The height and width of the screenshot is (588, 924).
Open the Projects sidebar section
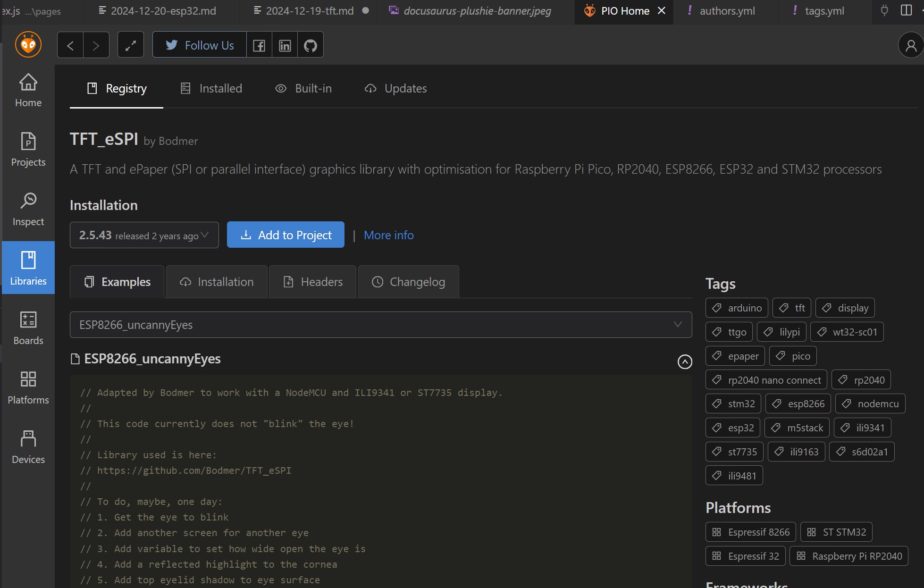(x=28, y=150)
